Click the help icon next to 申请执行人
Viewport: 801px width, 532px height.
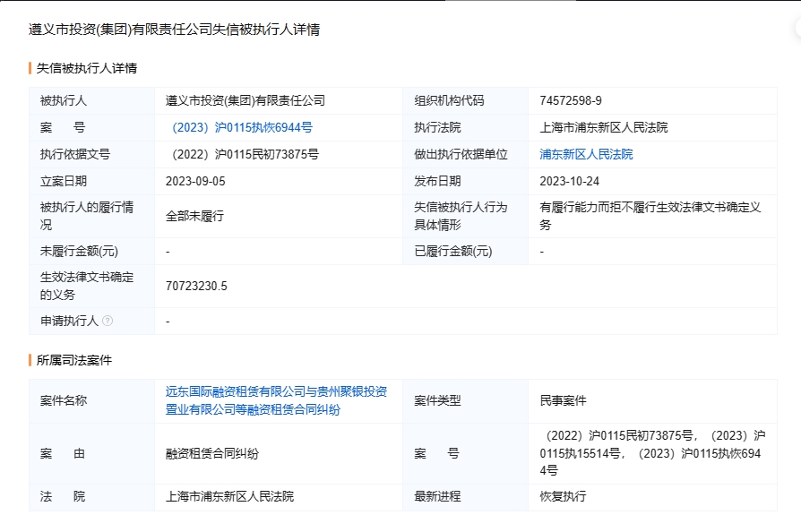tap(108, 321)
